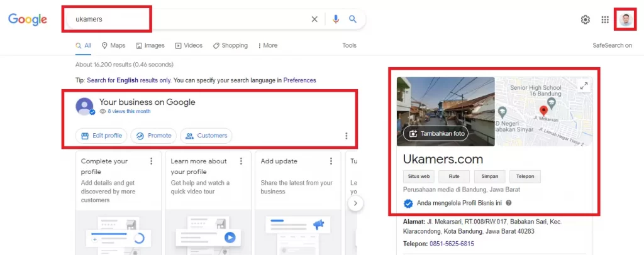Image resolution: width=644 pixels, height=255 pixels.
Task: Open the Learn more about your profile card
Action: tap(208, 203)
